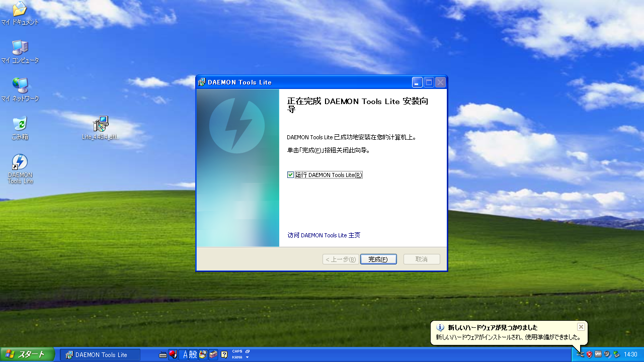
Task: Open the language bar options dropdown arrow
Action: pyautogui.click(x=248, y=357)
